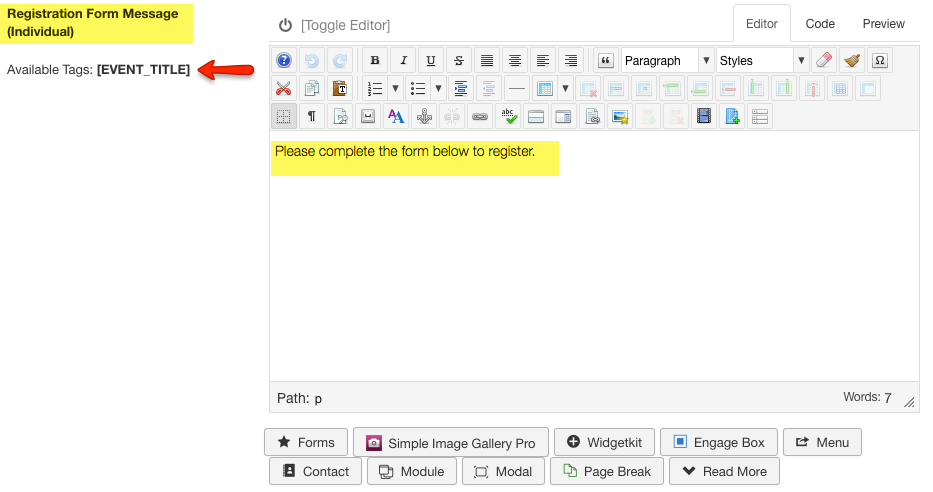
Task: Apply justify full alignment
Action: point(487,60)
